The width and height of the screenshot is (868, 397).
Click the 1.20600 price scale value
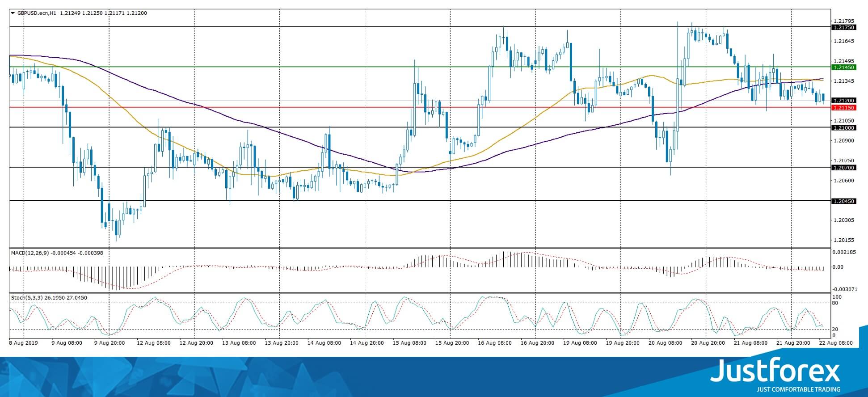click(x=844, y=181)
